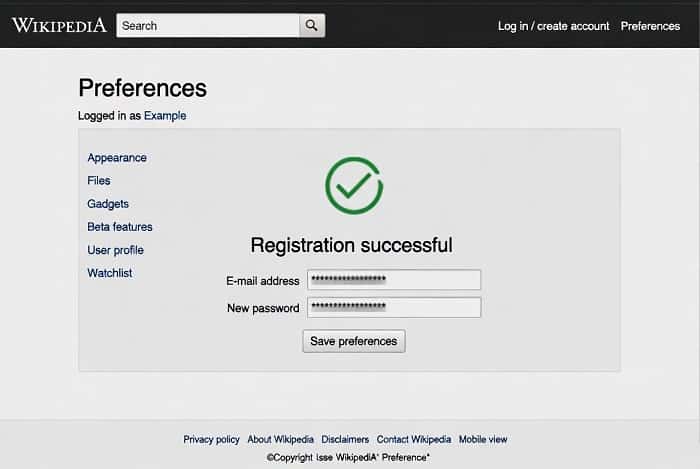Open Log in / create account
Viewport: 700px width, 469px height.
pos(553,26)
